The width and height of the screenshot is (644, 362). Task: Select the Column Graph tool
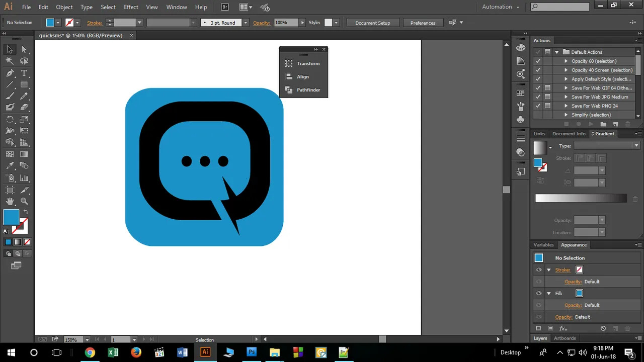(x=24, y=178)
